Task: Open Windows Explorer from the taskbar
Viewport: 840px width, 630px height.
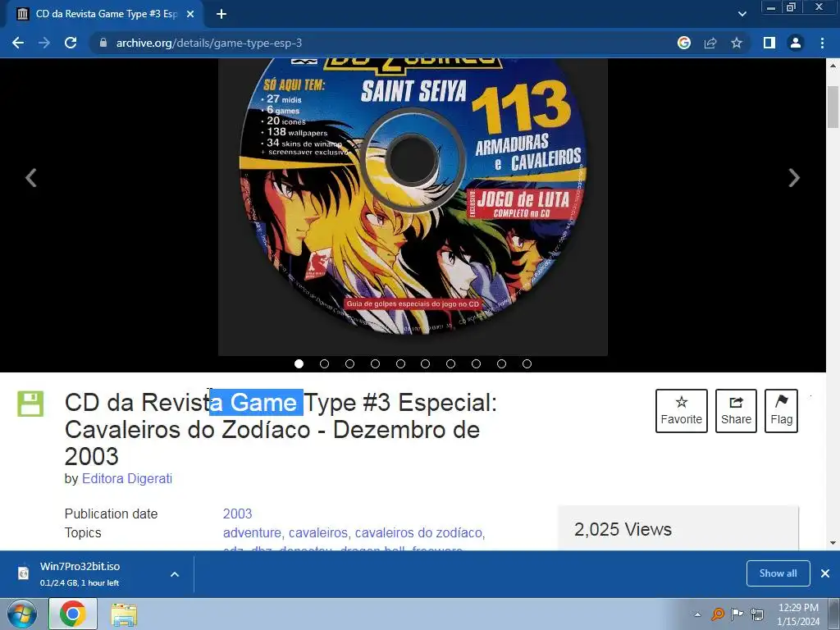Action: tap(124, 614)
